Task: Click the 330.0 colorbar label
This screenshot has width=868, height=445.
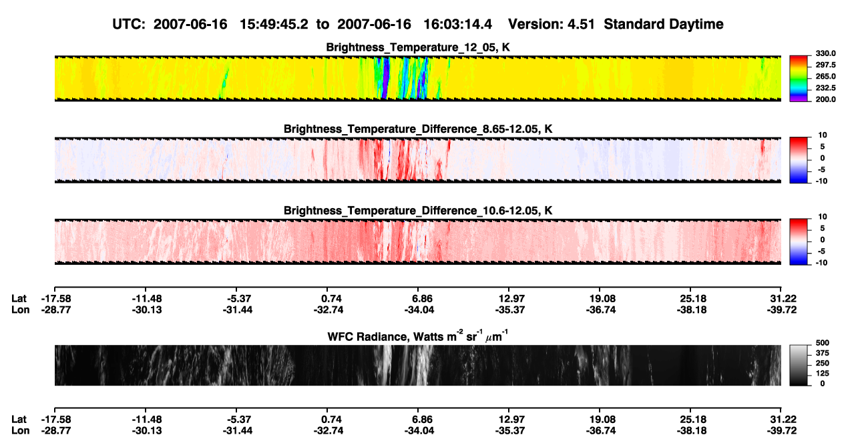Action: click(825, 53)
